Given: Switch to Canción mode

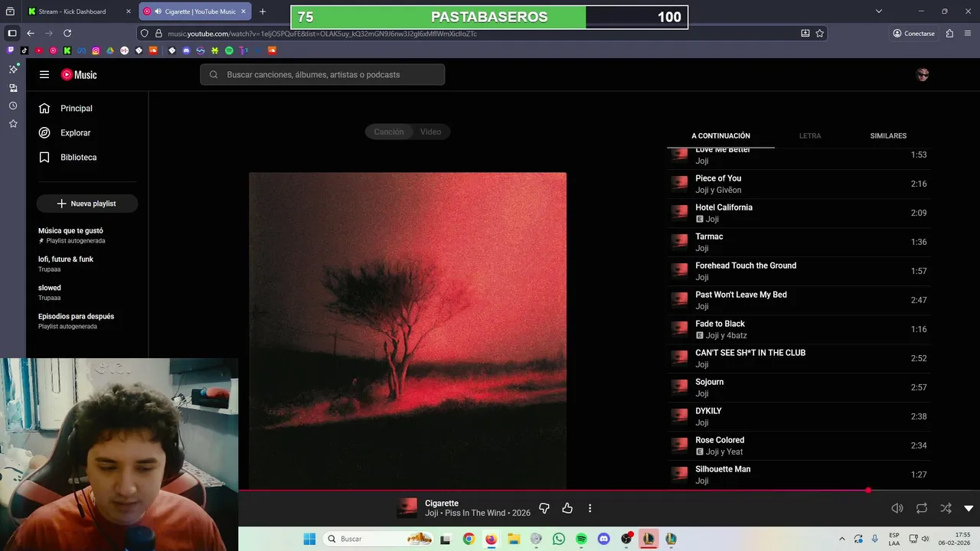Looking at the screenshot, I should point(389,132).
